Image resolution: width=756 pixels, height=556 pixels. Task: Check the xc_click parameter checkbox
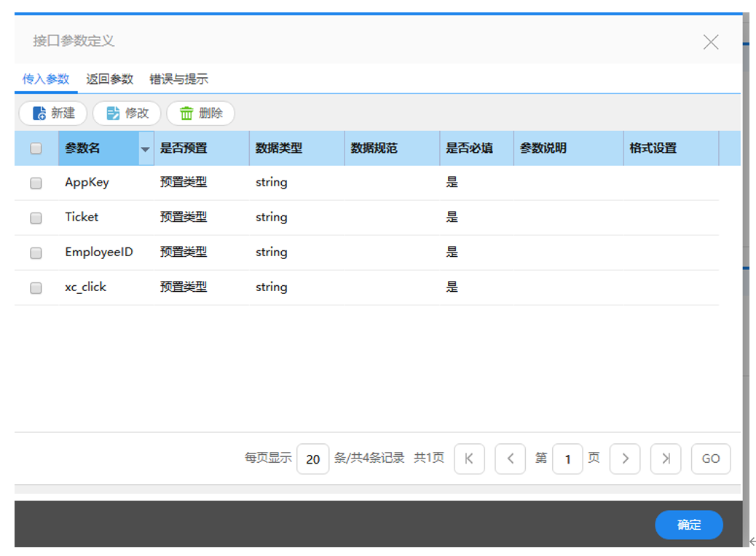point(36,287)
